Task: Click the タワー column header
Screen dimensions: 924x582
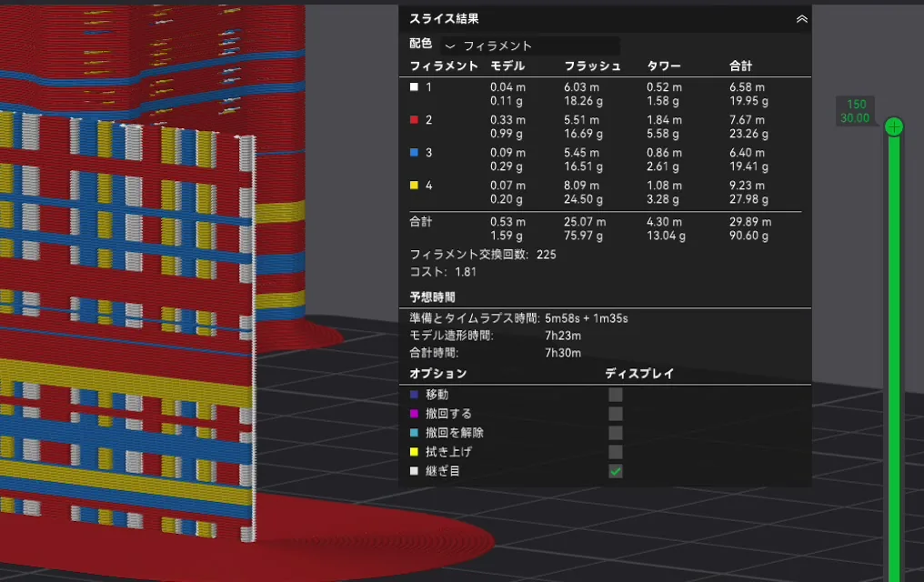Action: pos(664,66)
